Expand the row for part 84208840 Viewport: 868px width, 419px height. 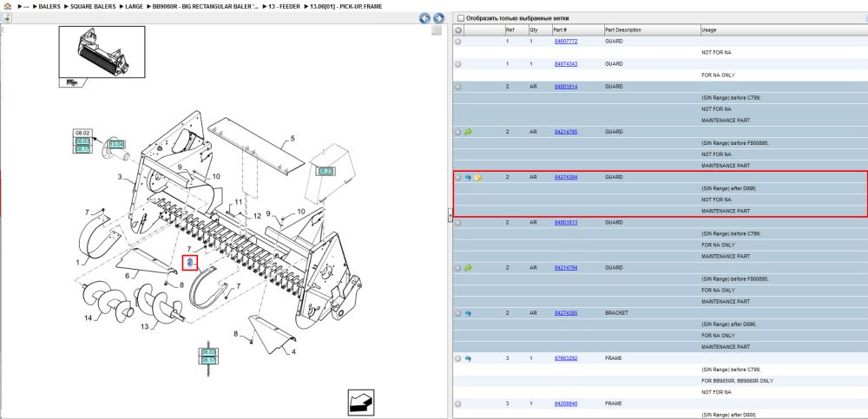458,404
